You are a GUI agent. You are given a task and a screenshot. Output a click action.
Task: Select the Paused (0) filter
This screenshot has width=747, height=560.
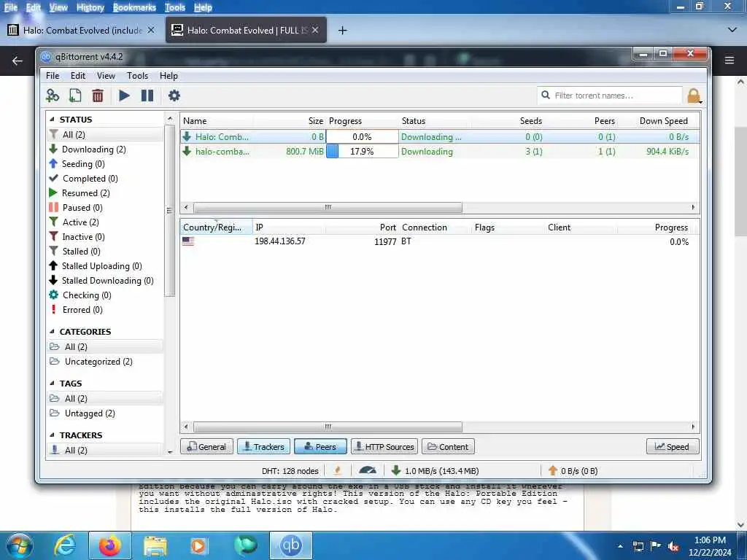click(105, 208)
